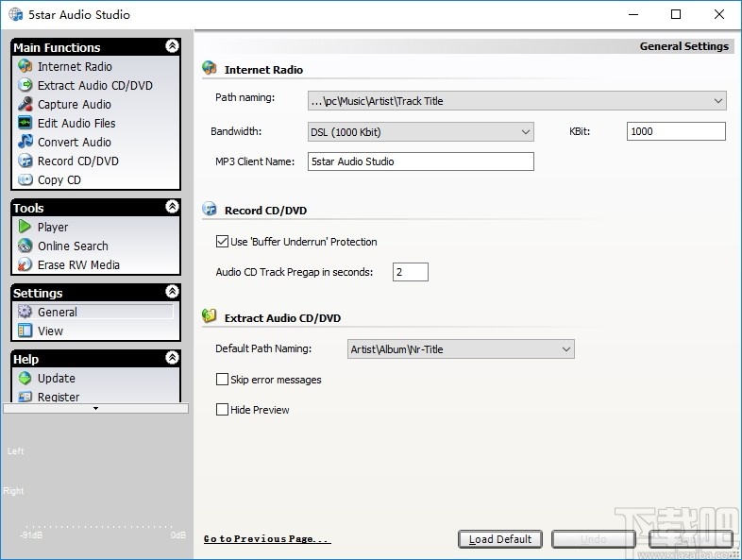742x560 pixels.
Task: Select Update under Help
Action: coord(57,379)
